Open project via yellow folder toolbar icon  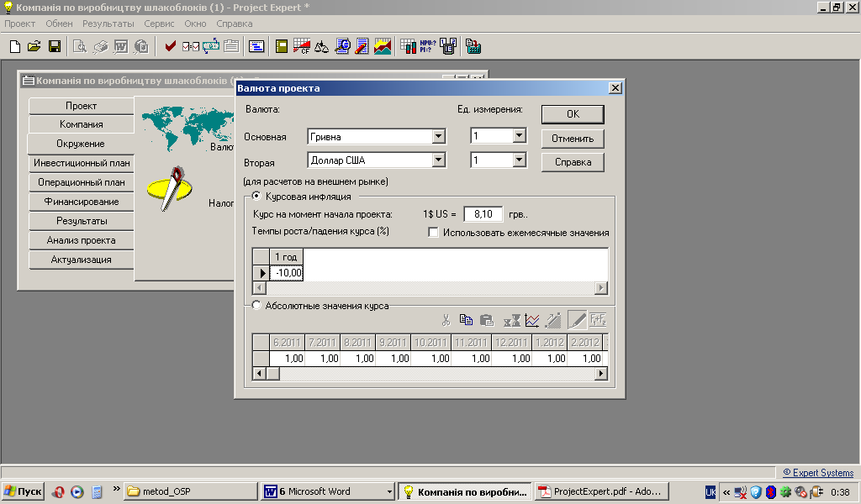[34, 46]
